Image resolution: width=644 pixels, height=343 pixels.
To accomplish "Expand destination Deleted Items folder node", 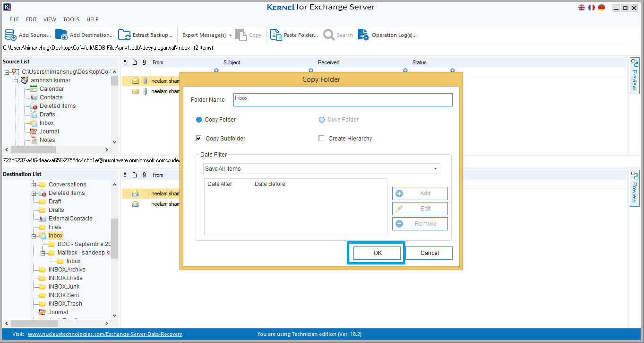I will [x=34, y=193].
